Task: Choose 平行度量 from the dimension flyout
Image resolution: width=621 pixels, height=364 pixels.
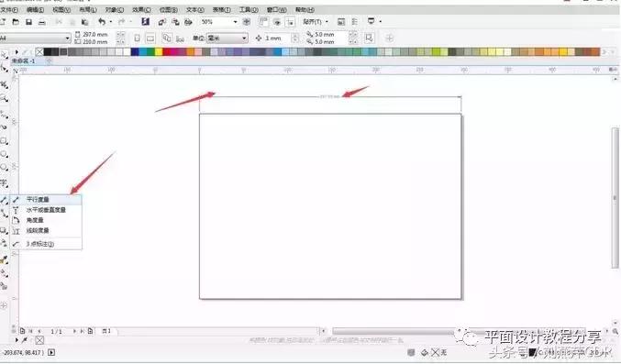Action: 46,200
